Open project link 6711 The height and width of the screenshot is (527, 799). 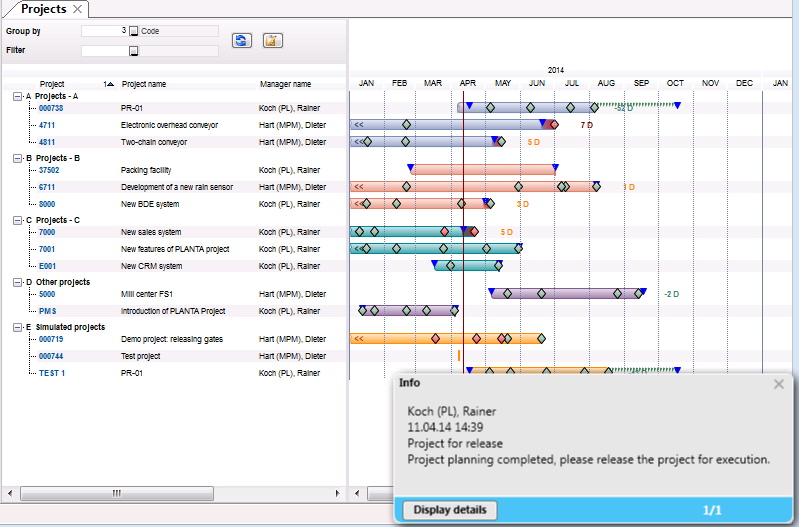(x=47, y=187)
